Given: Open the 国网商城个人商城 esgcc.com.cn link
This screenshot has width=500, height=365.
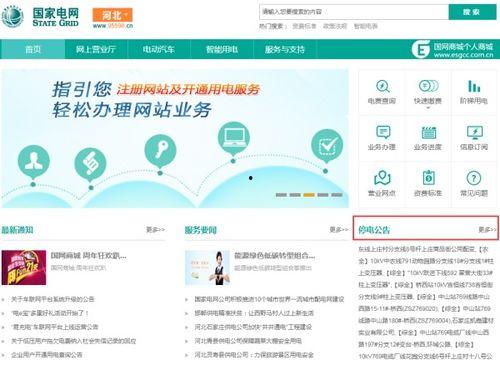Looking at the screenshot, I should coord(463,50).
